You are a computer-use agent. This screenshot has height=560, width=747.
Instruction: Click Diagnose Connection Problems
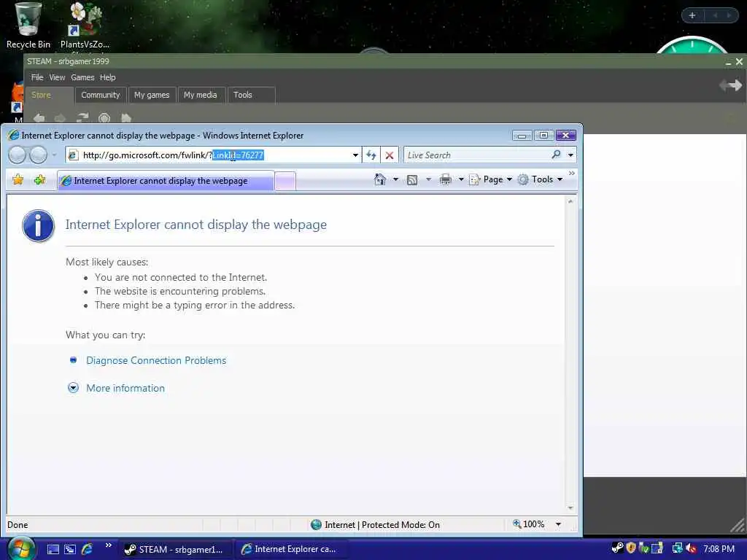point(156,360)
